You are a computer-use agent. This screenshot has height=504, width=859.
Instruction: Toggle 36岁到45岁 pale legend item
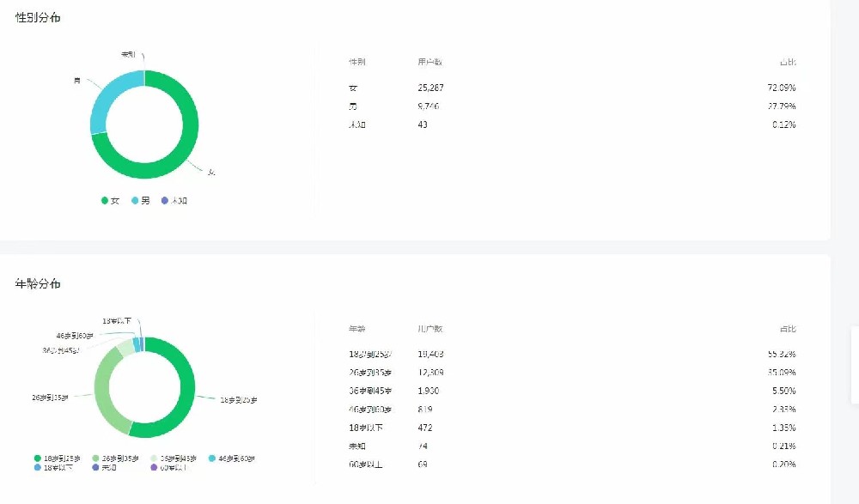point(174,458)
